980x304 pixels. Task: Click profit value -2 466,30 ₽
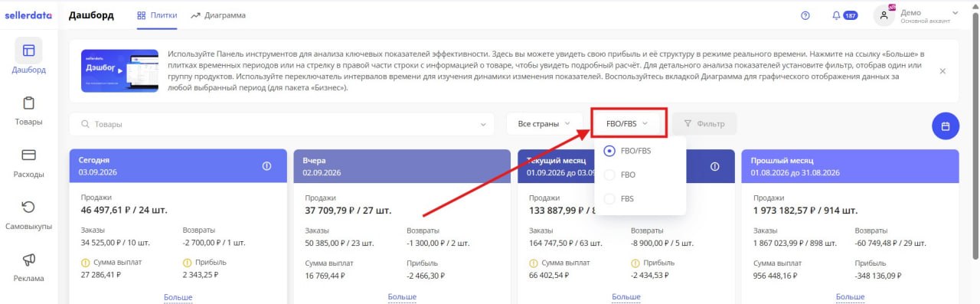(x=428, y=274)
